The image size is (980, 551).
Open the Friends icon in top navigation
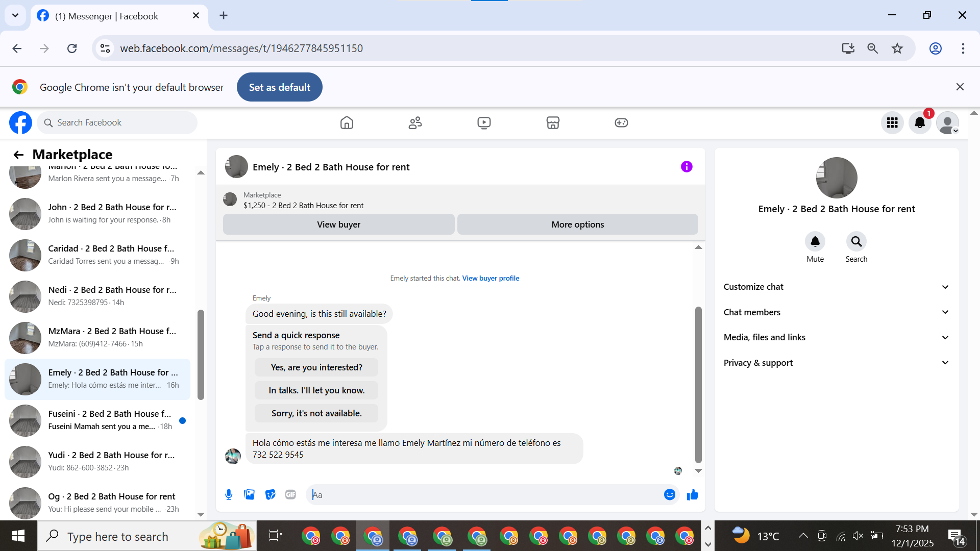[415, 122]
